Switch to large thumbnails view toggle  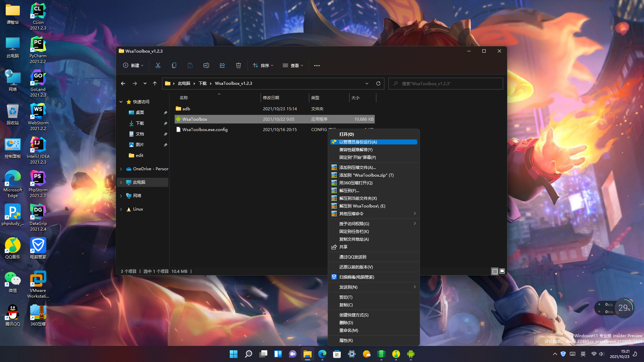click(x=502, y=271)
